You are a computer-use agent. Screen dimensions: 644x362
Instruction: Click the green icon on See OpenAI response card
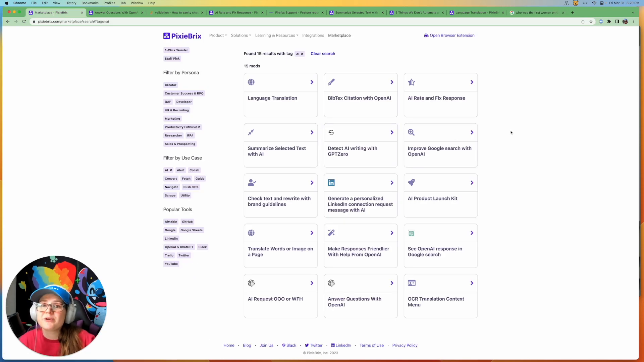click(x=411, y=233)
